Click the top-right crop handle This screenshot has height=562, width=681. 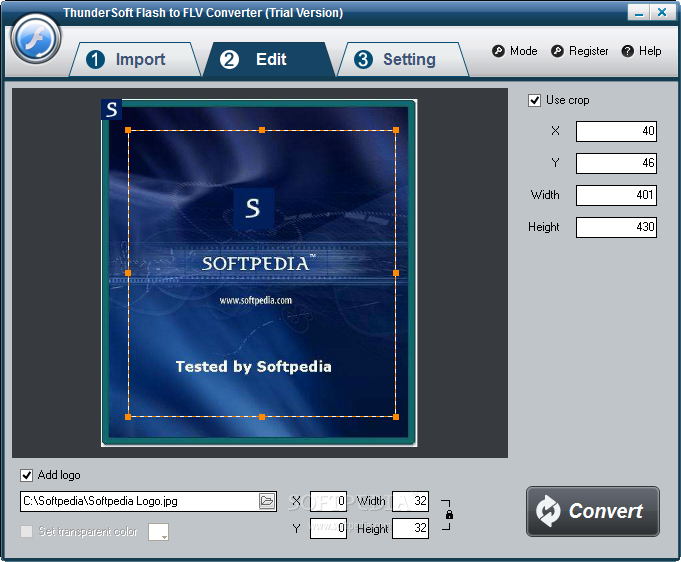pos(396,130)
